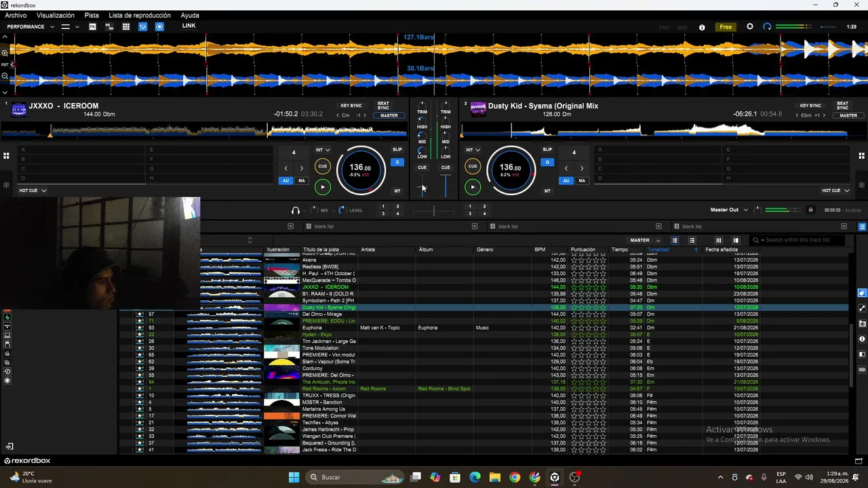Toggle AU auto loop on deck 1
868x488 pixels.
285,181
